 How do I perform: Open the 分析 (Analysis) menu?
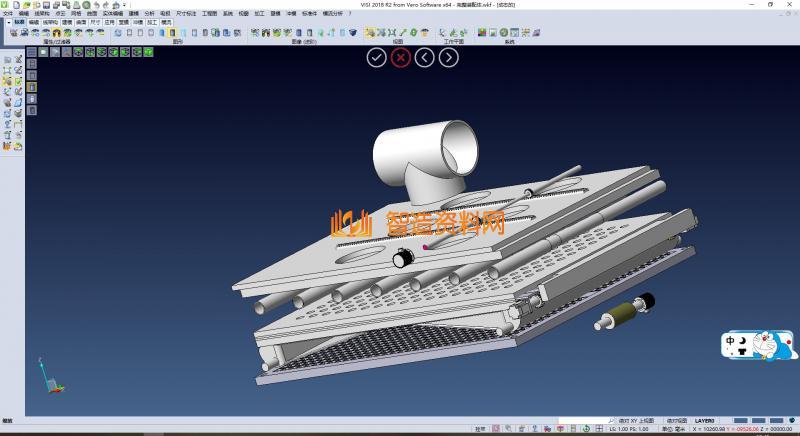click(149, 13)
